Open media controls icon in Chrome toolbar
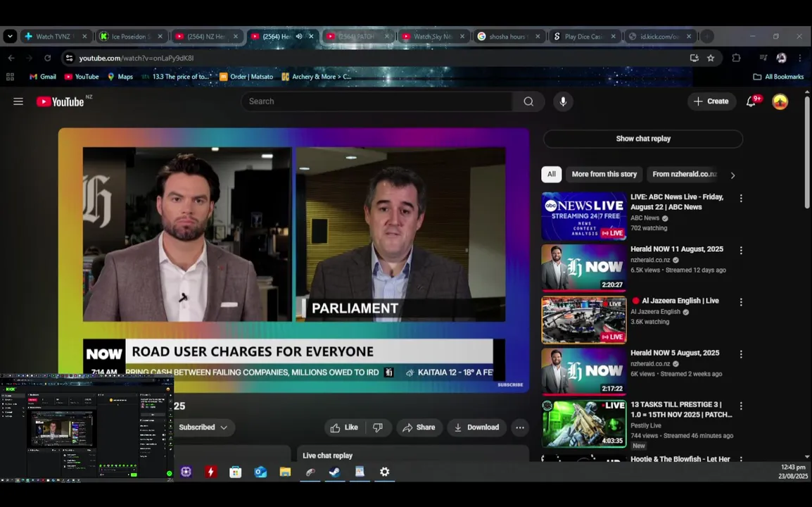The height and width of the screenshot is (507, 812). pos(763,58)
